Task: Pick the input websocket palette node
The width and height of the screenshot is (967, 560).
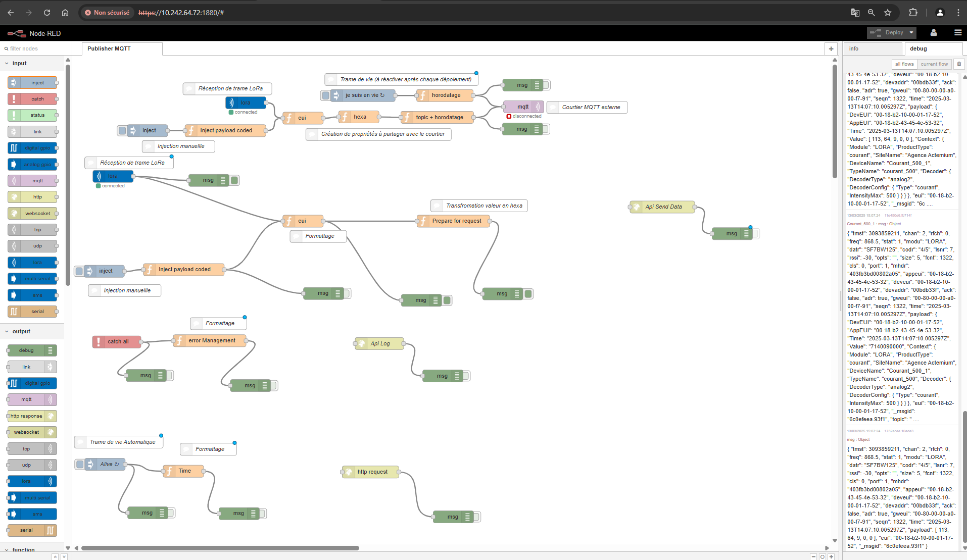Action: point(32,214)
